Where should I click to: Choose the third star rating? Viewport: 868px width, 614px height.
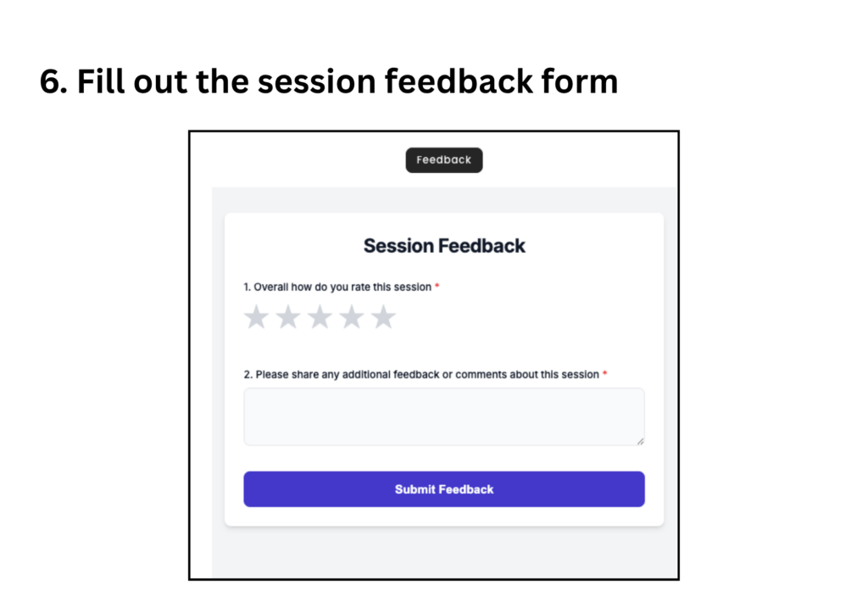(320, 317)
